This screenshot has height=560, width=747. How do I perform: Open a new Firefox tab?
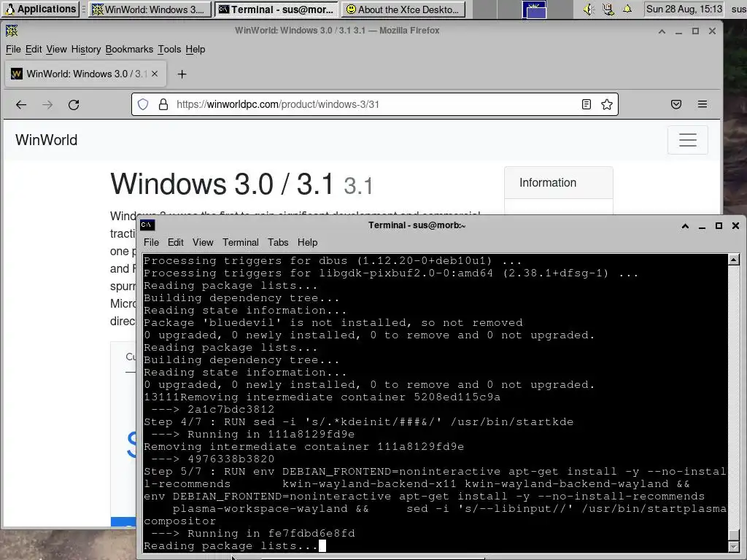click(x=182, y=74)
